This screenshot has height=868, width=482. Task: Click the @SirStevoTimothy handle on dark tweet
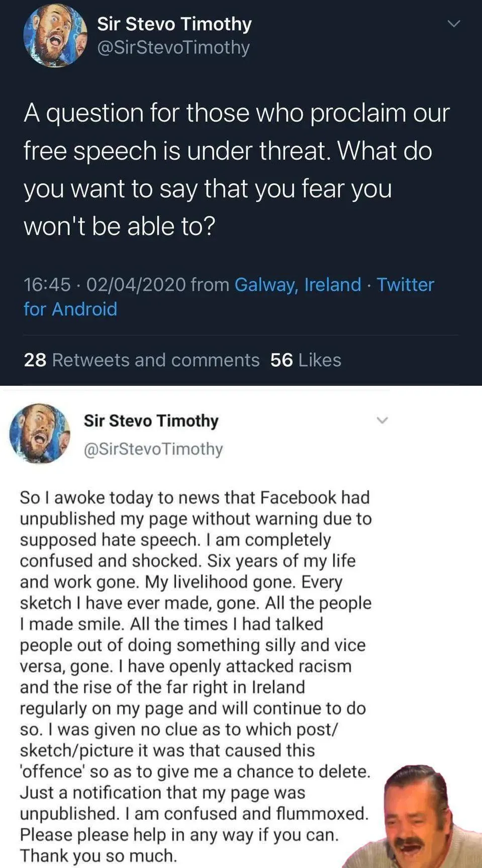click(173, 47)
